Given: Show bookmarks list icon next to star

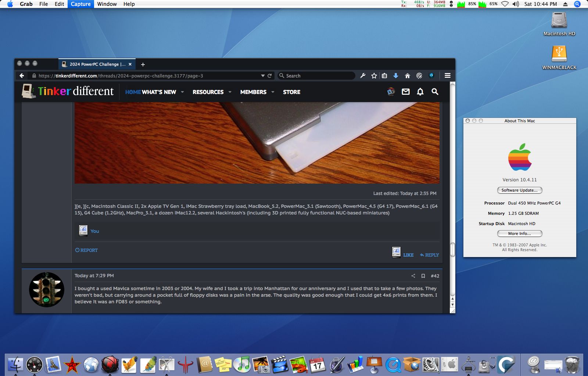Looking at the screenshot, I should click(384, 76).
